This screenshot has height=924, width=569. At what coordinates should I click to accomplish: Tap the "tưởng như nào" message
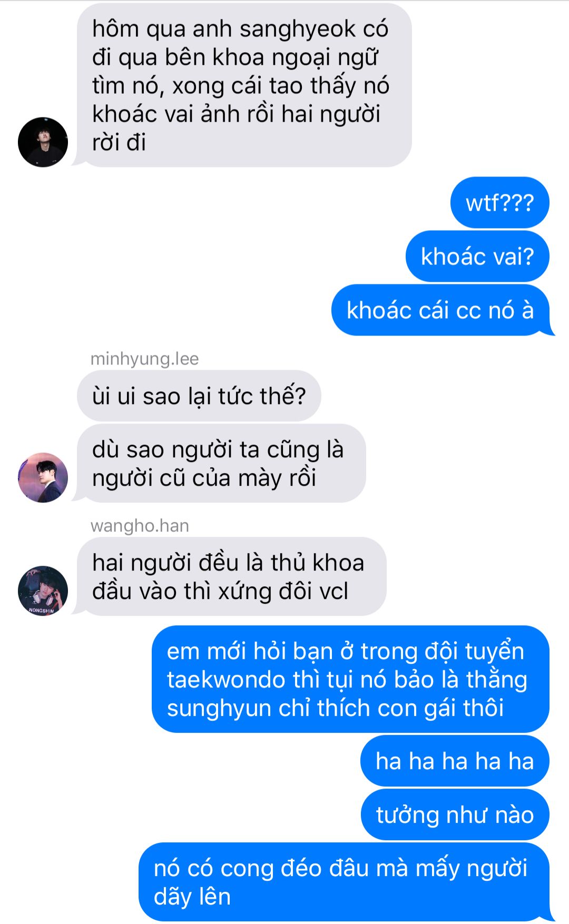[x=455, y=815]
